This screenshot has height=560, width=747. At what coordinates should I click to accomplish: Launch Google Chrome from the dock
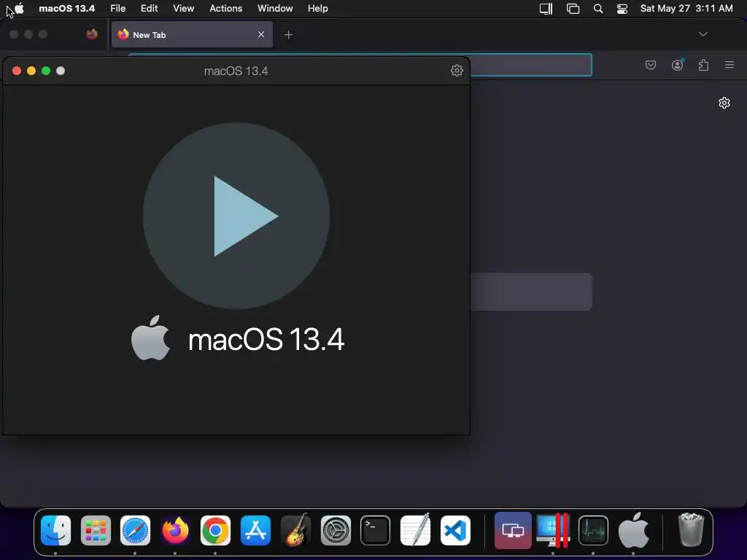tap(215, 531)
